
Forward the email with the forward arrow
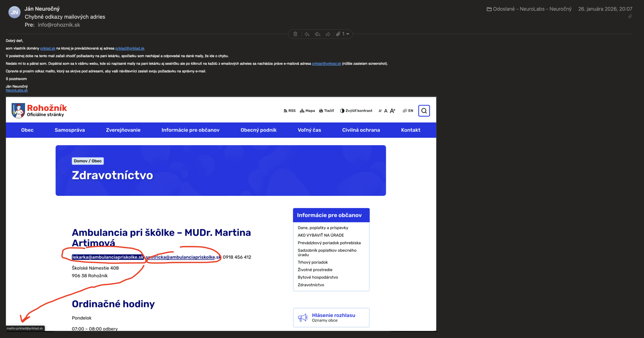point(328,34)
